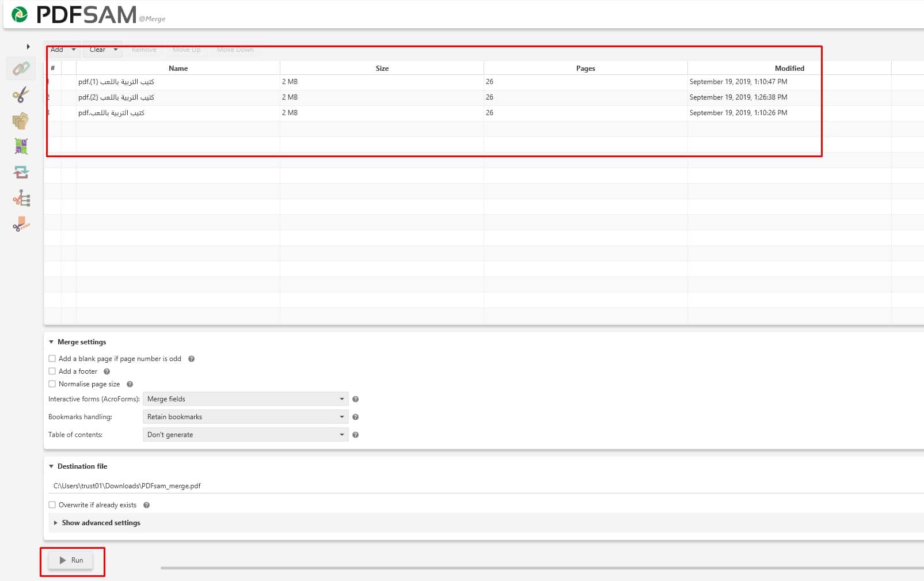Open the Table of contents dropdown
Screen dimensions: 924x581
[x=245, y=435]
